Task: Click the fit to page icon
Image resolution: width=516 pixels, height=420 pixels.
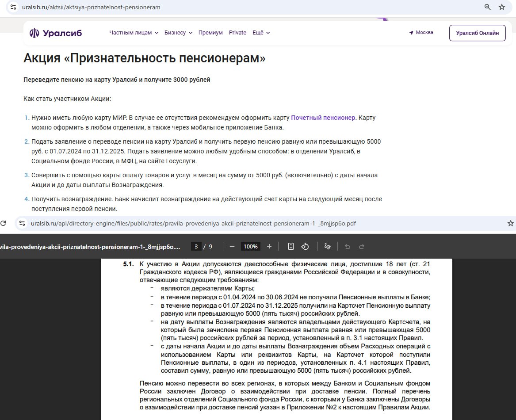Action: (x=291, y=247)
